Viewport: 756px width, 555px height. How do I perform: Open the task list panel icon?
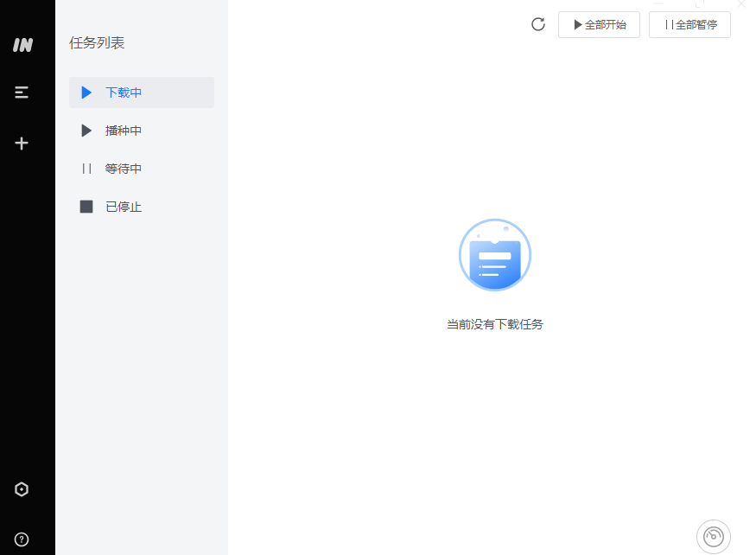(21, 92)
